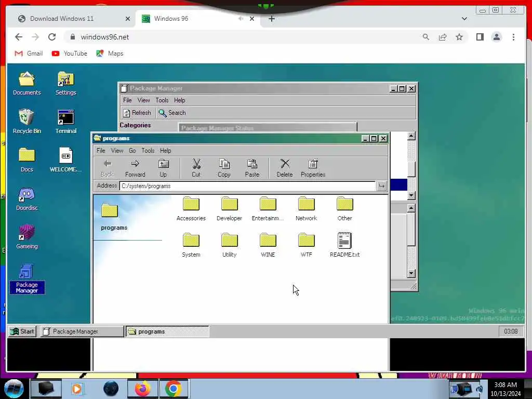The image size is (532, 399).
Task: Open Package Manager's Tools menu
Action: pyautogui.click(x=162, y=100)
